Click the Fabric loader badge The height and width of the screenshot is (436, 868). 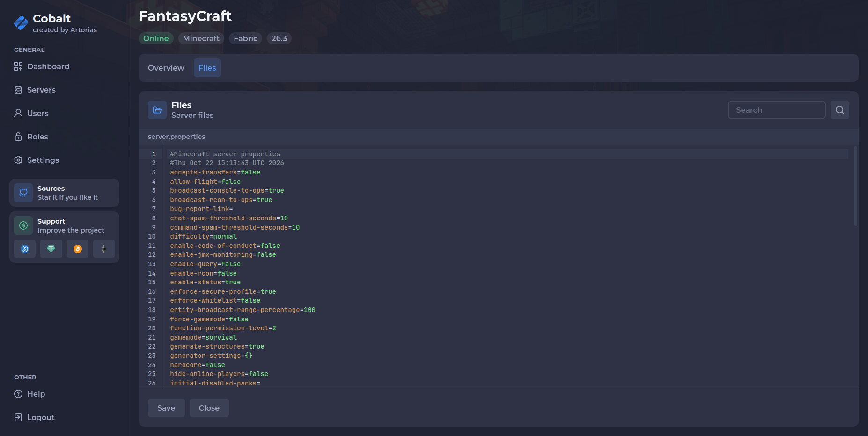246,38
